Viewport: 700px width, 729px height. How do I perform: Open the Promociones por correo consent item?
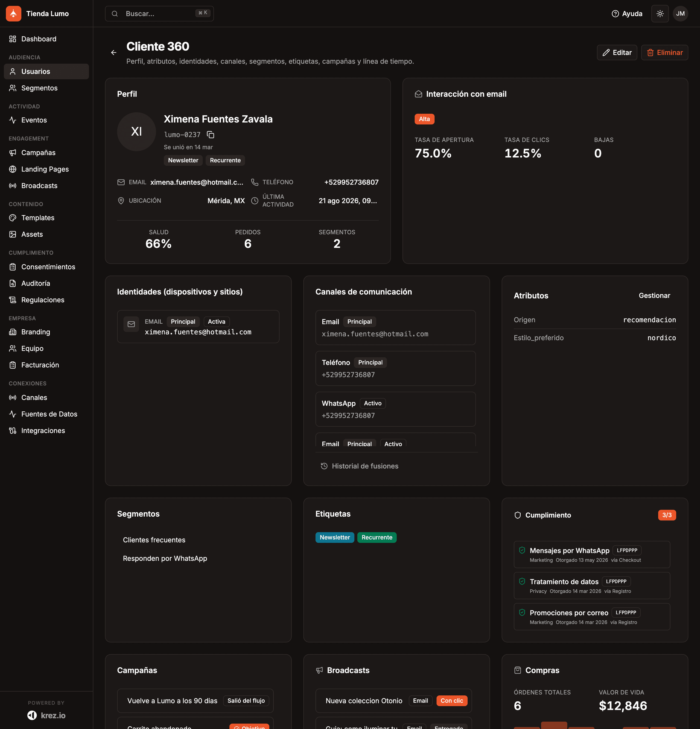tap(592, 617)
